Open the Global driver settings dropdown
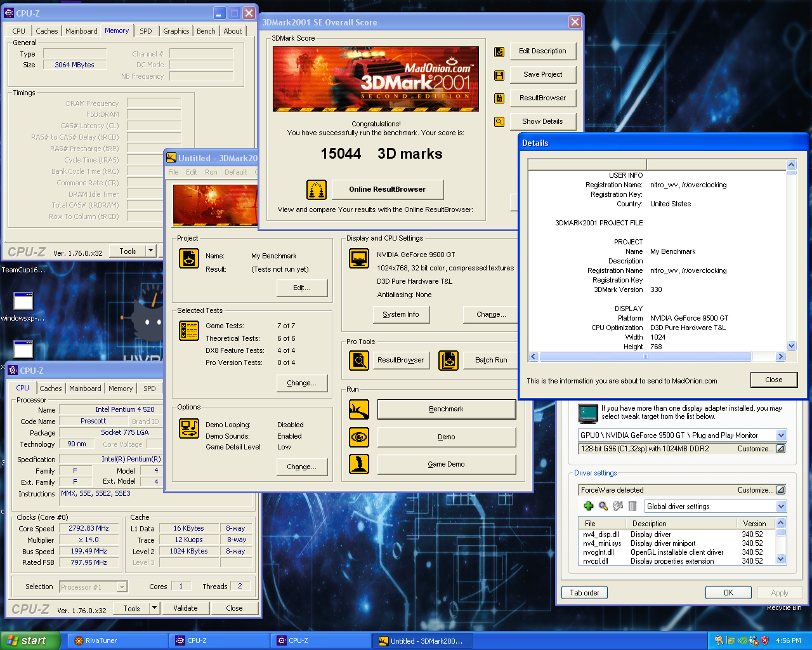Image resolution: width=812 pixels, height=650 pixels. (781, 507)
